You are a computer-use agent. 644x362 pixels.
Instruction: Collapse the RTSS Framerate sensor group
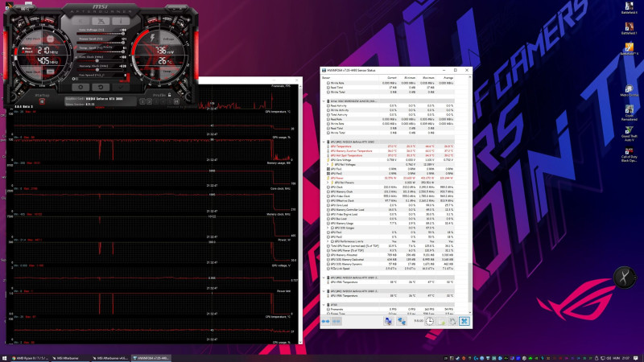324,305
